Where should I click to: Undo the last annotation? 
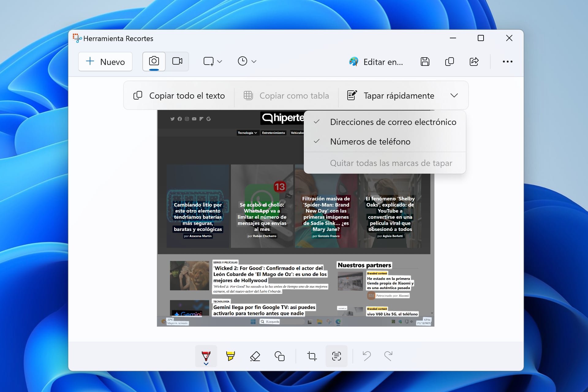367,356
